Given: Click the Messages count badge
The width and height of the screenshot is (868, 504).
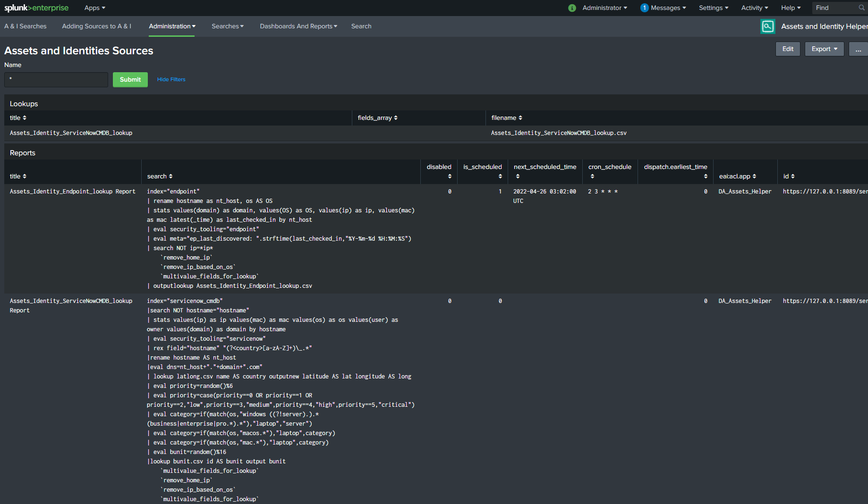Looking at the screenshot, I should pos(644,8).
